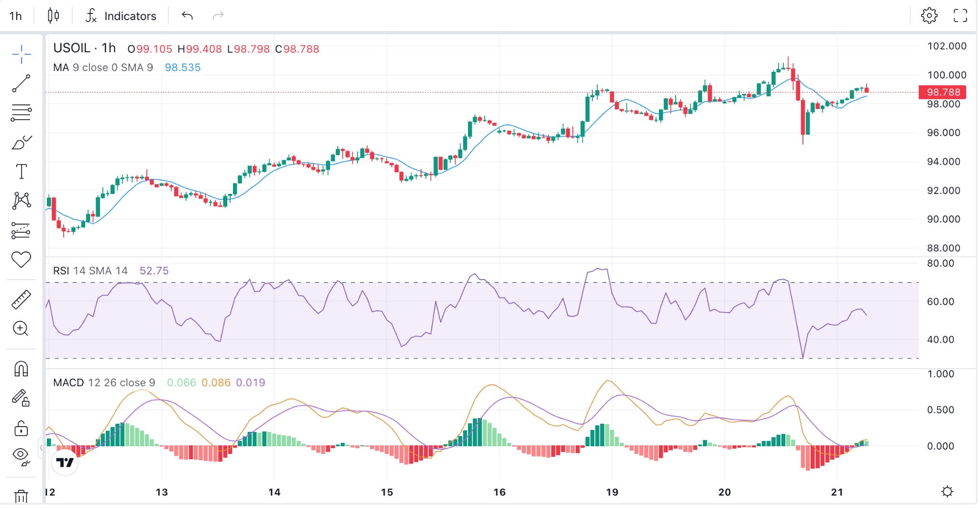Select the crosshair cursor tool
Image resolution: width=980 pixels, height=508 pixels.
point(22,55)
